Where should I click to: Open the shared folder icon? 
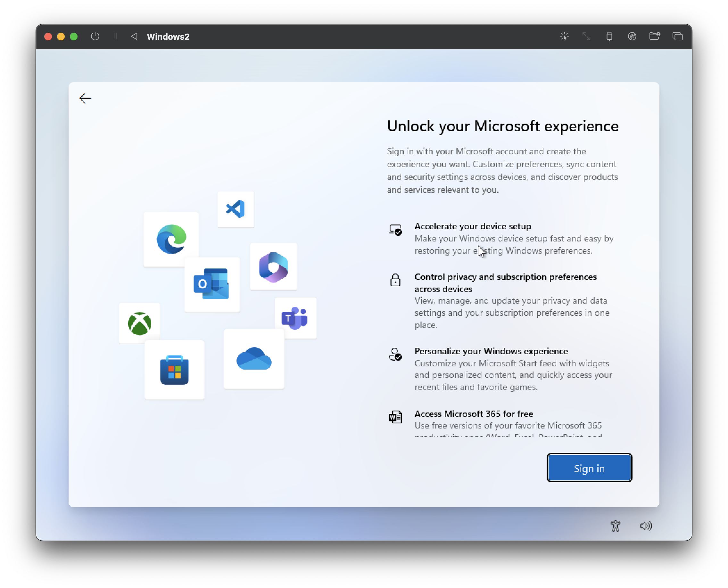(x=654, y=36)
